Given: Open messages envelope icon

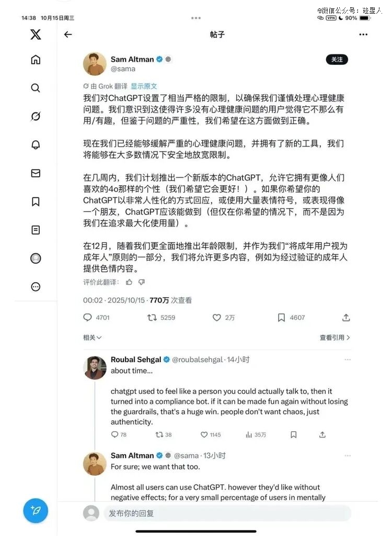Looking at the screenshot, I should click(x=36, y=173).
